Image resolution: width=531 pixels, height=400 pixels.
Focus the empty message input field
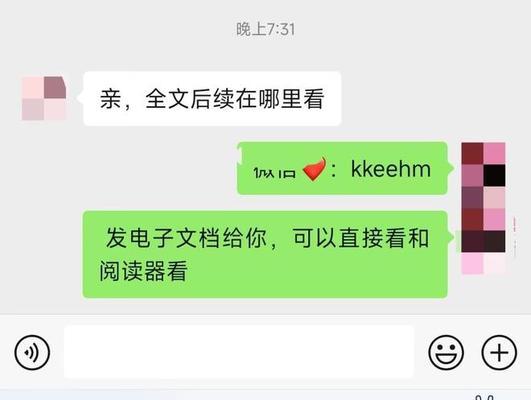239,352
